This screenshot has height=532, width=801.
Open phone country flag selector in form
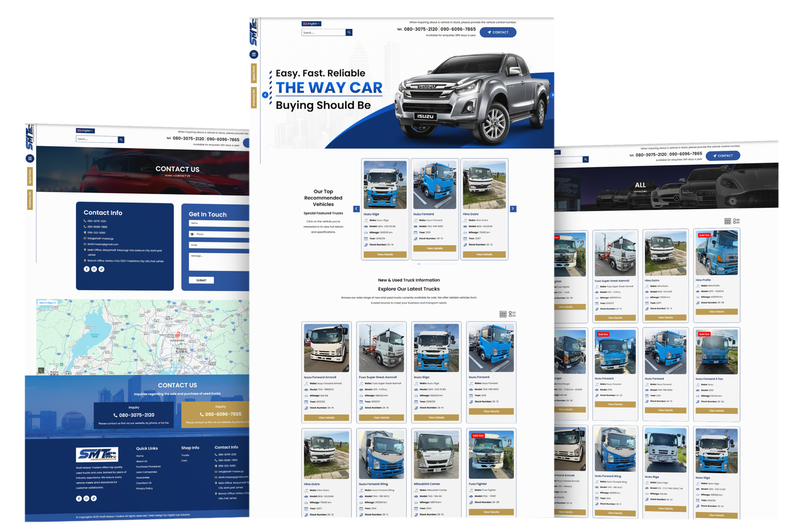tap(193, 234)
